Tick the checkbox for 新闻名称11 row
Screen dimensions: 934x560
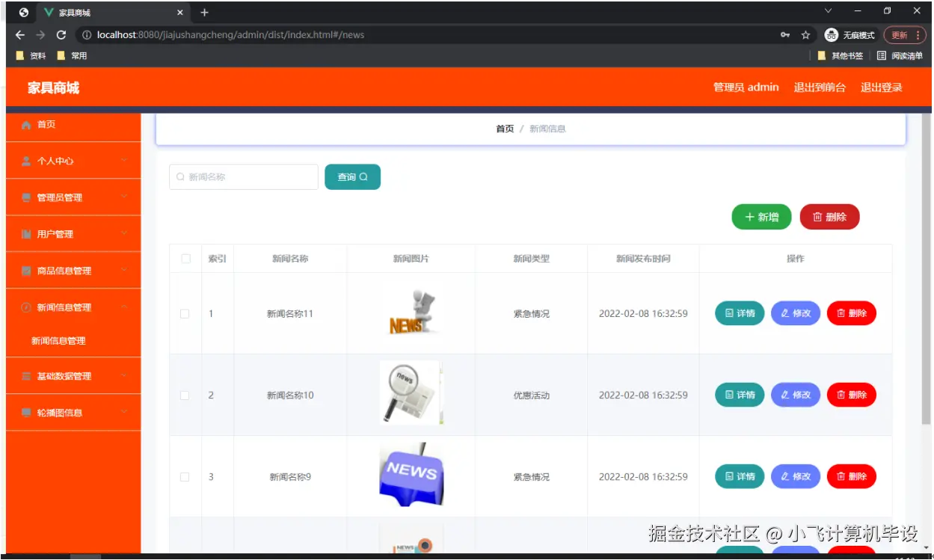[185, 314]
